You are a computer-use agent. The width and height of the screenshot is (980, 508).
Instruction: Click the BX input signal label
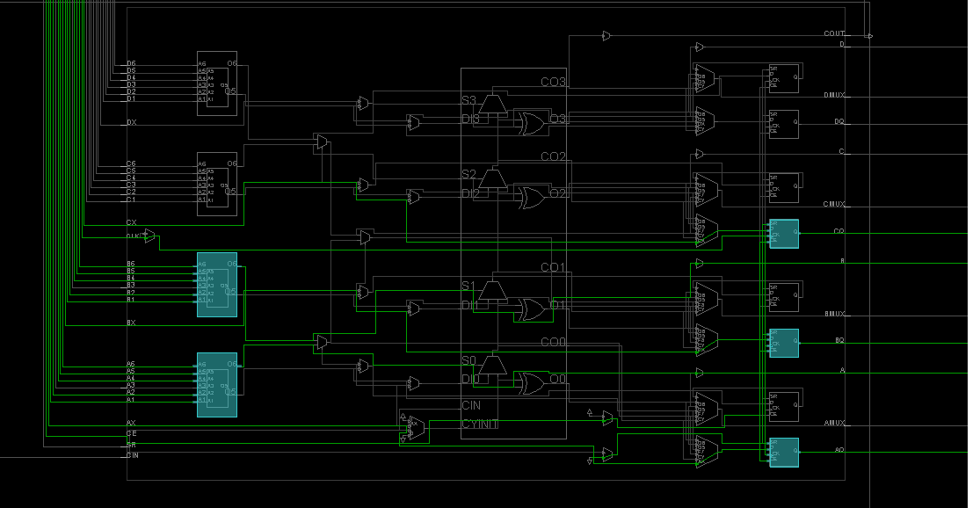[x=130, y=323]
